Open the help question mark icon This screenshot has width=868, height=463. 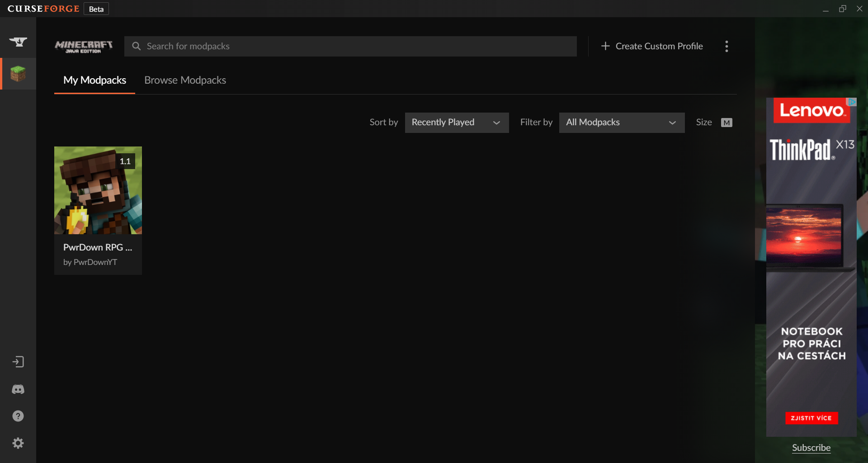(18, 416)
